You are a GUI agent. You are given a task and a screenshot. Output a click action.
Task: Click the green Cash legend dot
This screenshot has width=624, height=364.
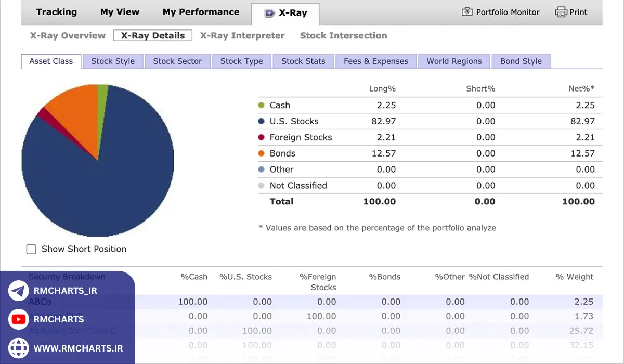point(261,105)
